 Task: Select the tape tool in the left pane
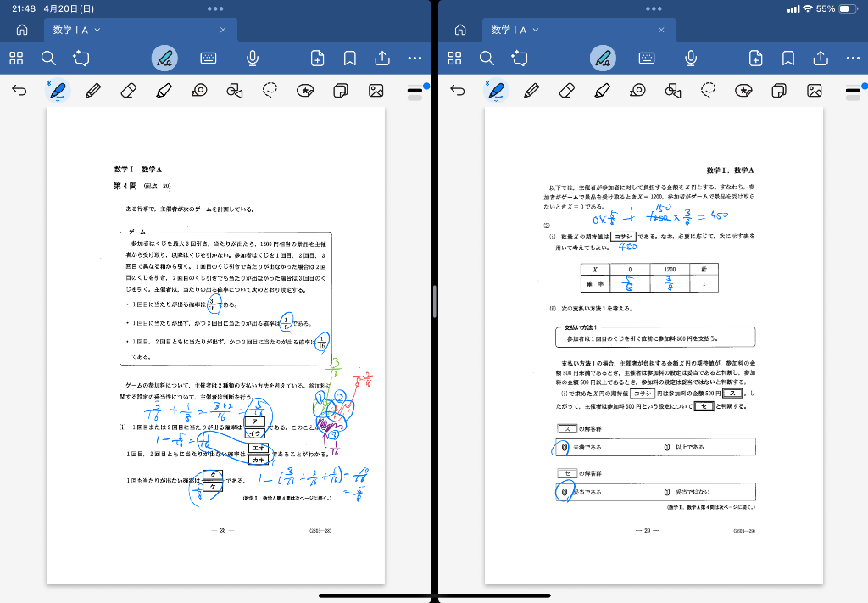[199, 90]
